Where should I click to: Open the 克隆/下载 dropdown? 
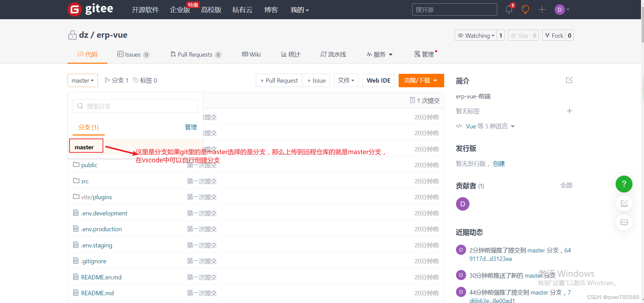(x=421, y=80)
